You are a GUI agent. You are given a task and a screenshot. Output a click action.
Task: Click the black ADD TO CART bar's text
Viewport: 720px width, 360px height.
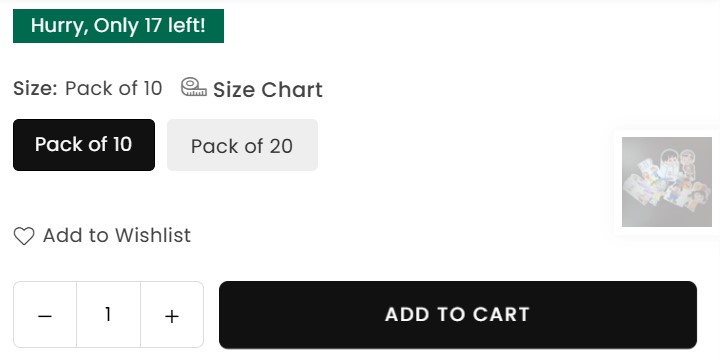pos(457,315)
